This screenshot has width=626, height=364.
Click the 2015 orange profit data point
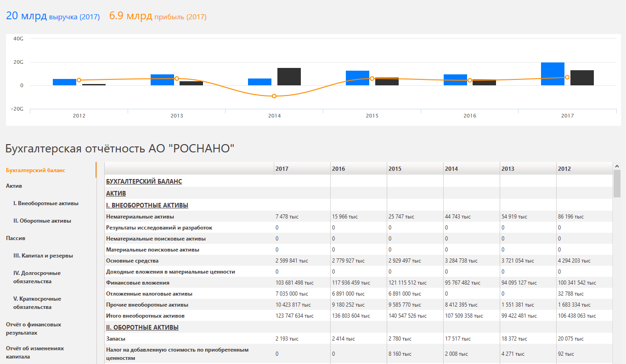point(372,78)
